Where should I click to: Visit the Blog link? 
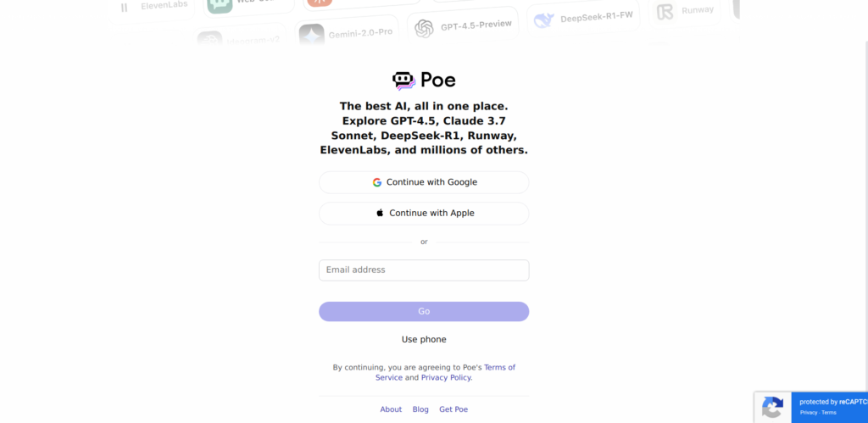(x=420, y=409)
